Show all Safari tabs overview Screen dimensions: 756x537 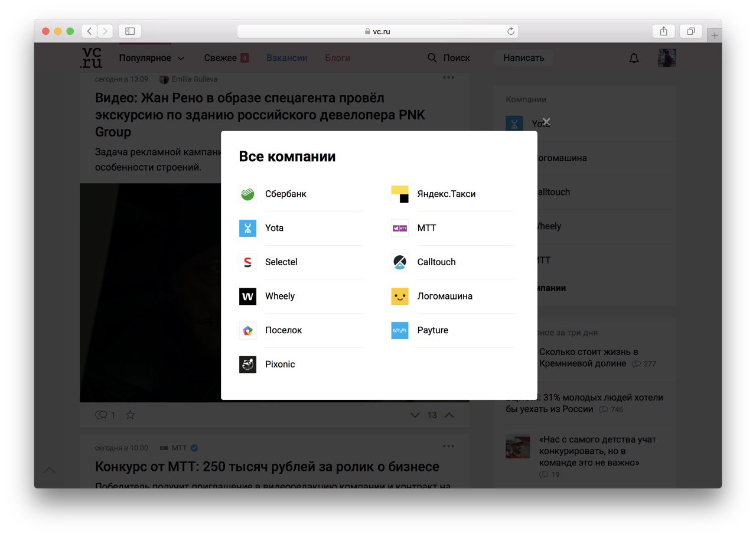[691, 31]
